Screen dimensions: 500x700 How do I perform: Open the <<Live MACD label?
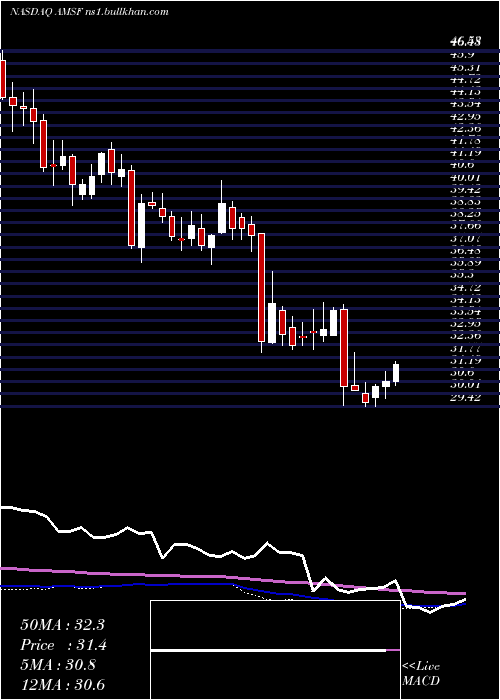click(x=421, y=674)
